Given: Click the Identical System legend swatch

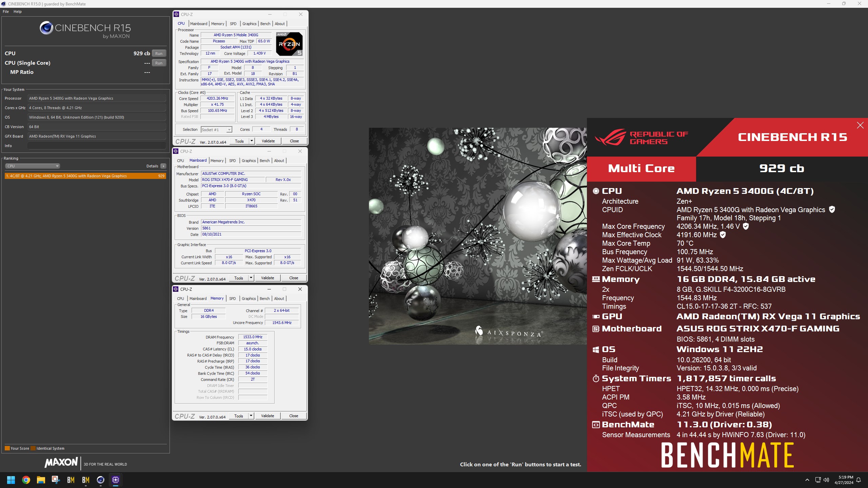Looking at the screenshot, I should pos(33,448).
